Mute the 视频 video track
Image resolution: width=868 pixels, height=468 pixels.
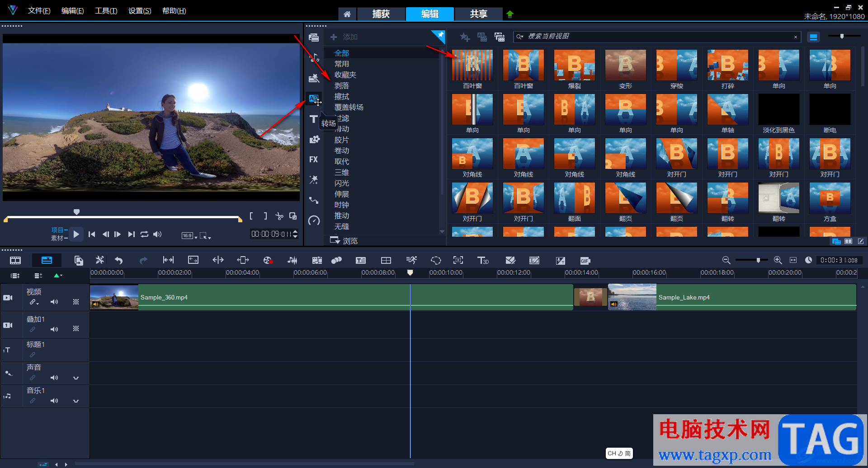coord(54,302)
